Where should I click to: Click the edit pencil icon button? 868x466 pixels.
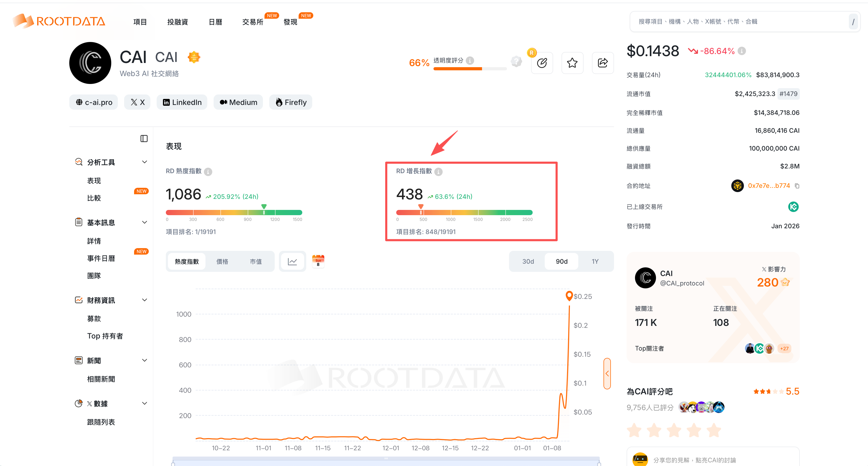click(542, 63)
